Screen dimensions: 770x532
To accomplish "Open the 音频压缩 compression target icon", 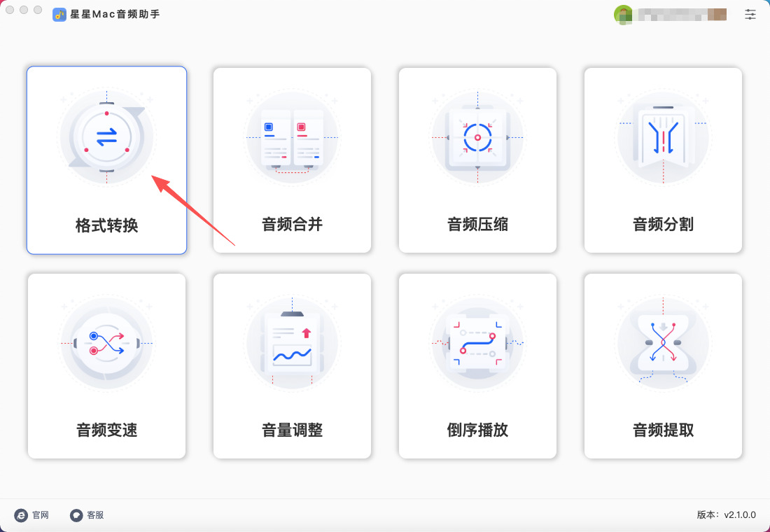I will click(x=477, y=136).
